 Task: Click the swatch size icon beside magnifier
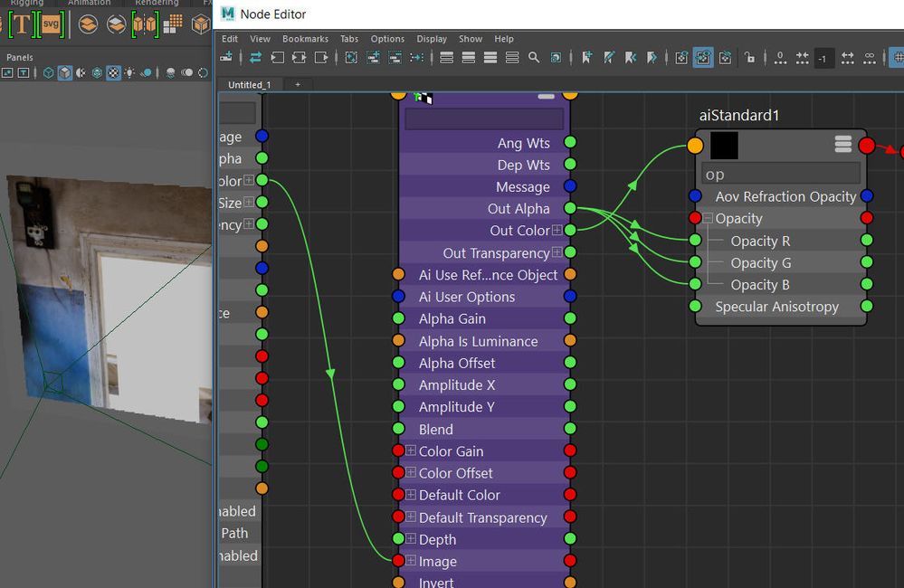pyautogui.click(x=556, y=57)
